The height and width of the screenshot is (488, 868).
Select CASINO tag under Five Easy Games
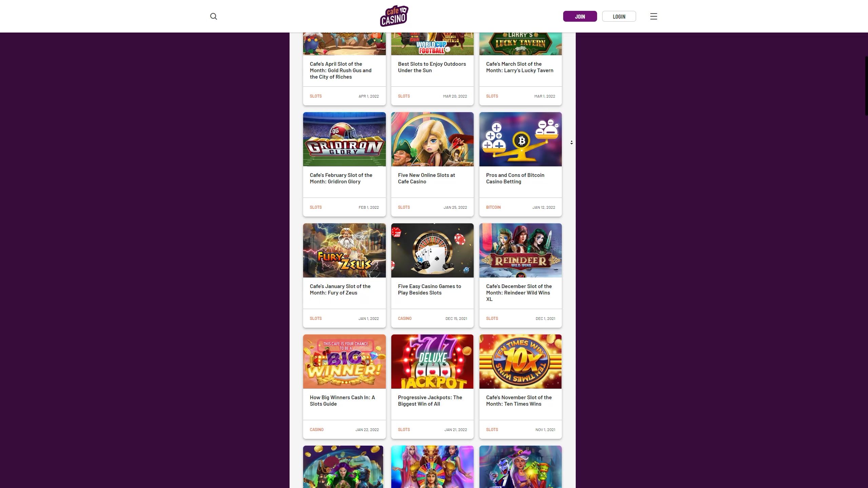click(x=405, y=319)
